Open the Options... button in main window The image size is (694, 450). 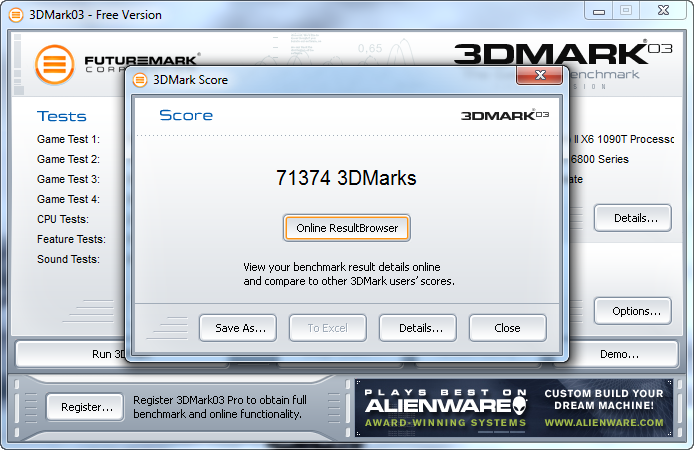(x=633, y=311)
